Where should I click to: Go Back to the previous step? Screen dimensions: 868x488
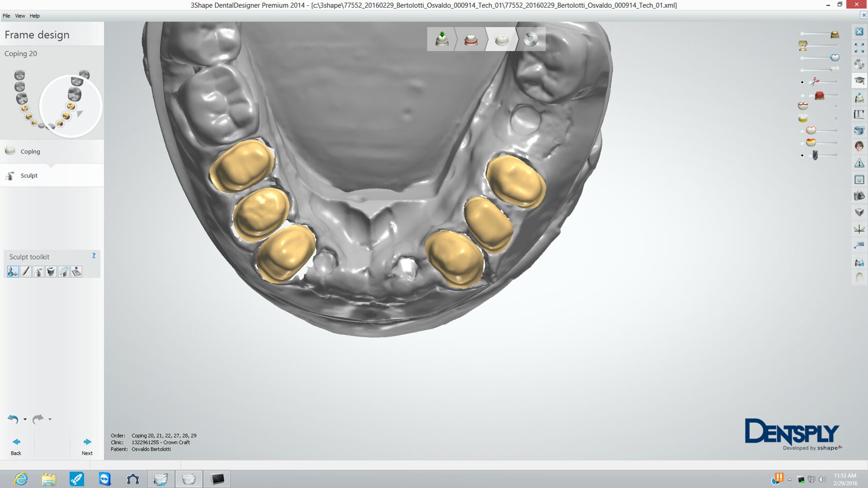(16, 446)
